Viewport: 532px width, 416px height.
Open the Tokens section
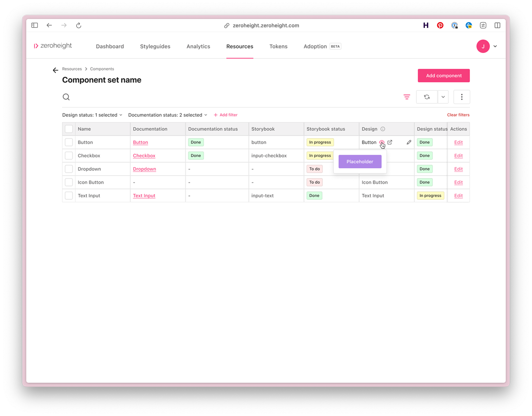(278, 46)
